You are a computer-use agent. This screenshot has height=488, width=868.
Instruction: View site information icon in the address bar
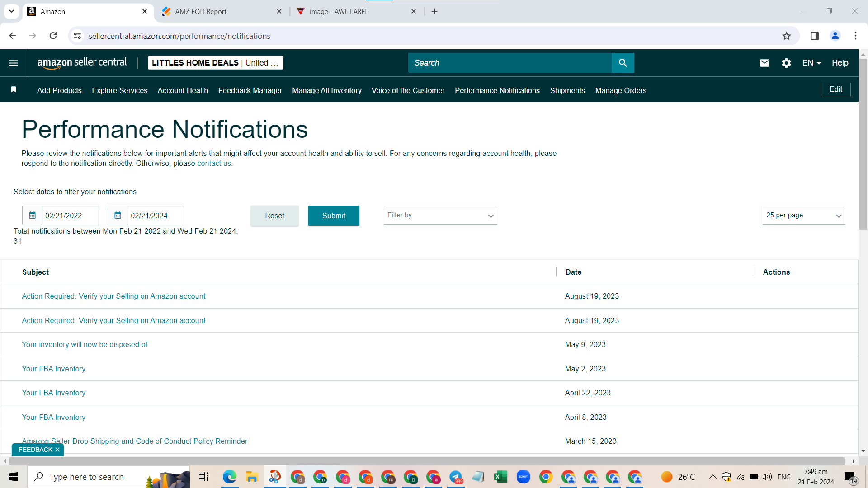point(78,36)
